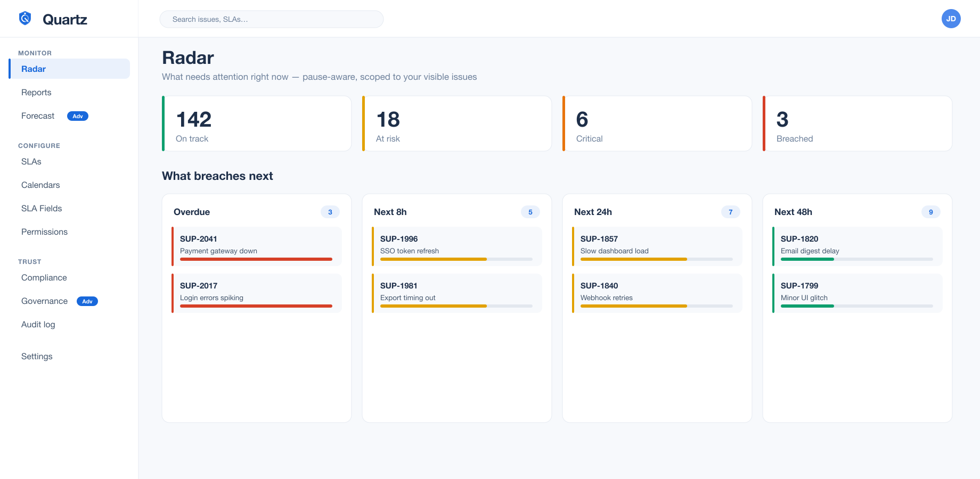This screenshot has width=980, height=479.
Task: Click progress bar of SUP-1820 Email digest delay
Action: coord(857,259)
